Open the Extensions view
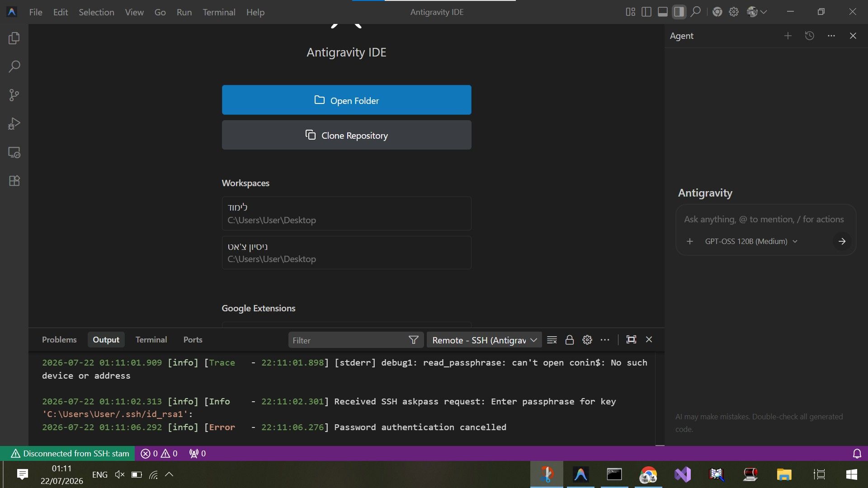The height and width of the screenshot is (488, 868). (14, 181)
